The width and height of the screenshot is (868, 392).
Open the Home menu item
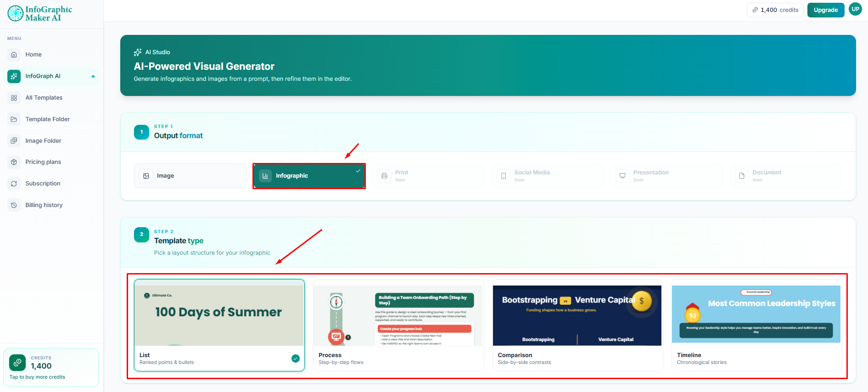(x=53, y=55)
